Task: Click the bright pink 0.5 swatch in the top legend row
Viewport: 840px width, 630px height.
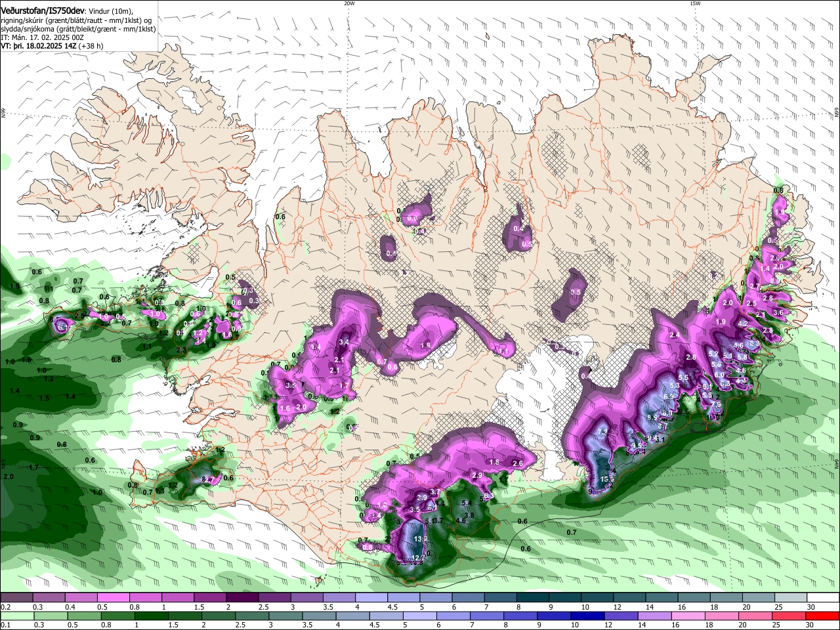Action: tap(113, 598)
